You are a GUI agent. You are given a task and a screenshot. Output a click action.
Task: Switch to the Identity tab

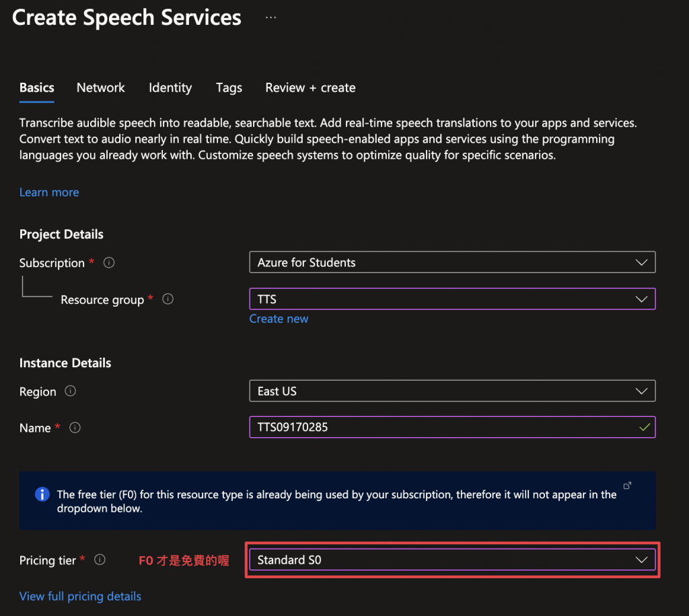170,87
